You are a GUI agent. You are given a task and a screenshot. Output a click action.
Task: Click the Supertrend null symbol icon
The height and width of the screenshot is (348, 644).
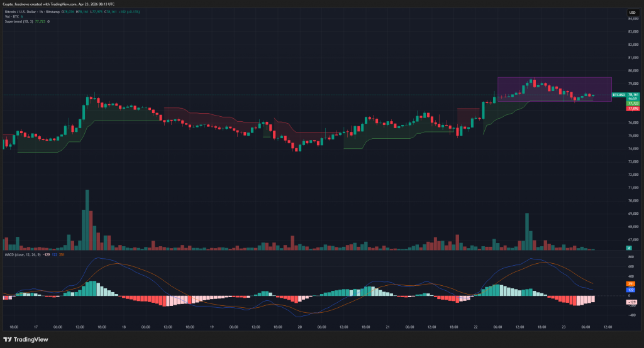click(x=48, y=21)
